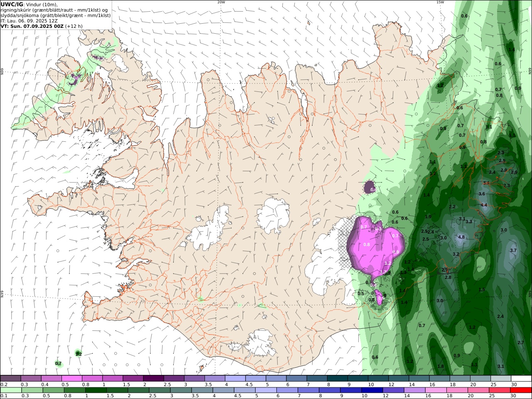Pick white snow swatch starting at 30

pos(521,379)
